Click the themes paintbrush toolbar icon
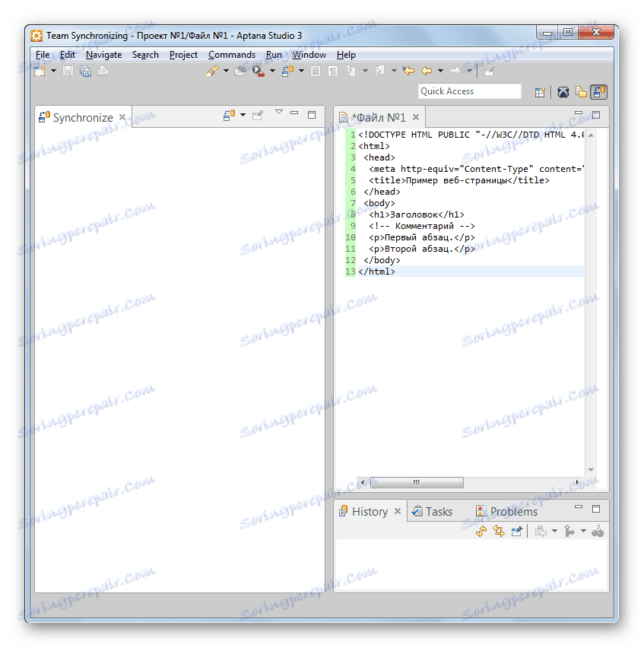This screenshot has height=648, width=644. 212,71
